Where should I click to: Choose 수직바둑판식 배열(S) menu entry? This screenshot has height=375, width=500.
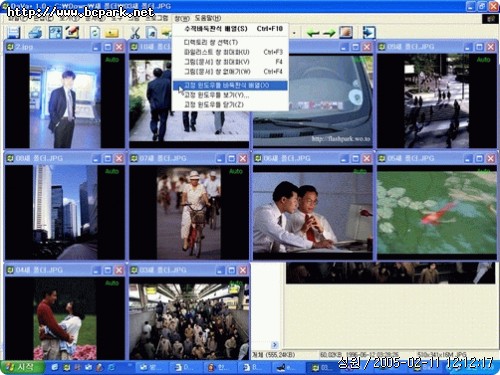click(x=230, y=29)
